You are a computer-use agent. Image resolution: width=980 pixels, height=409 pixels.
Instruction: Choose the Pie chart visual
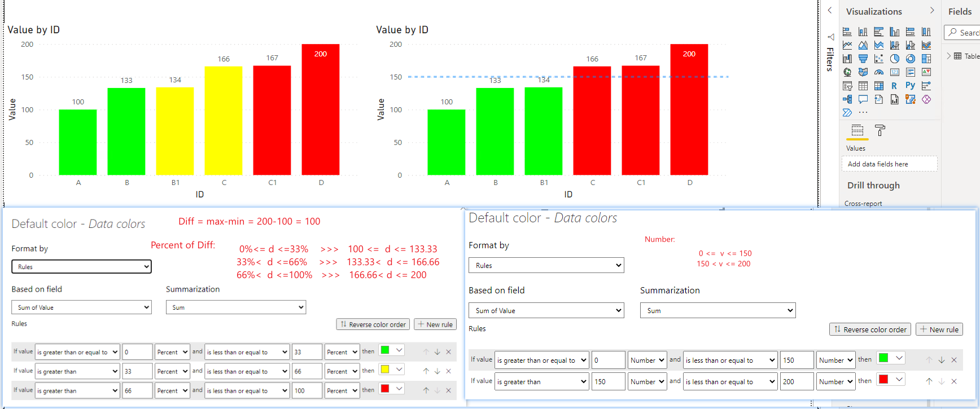pos(895,59)
